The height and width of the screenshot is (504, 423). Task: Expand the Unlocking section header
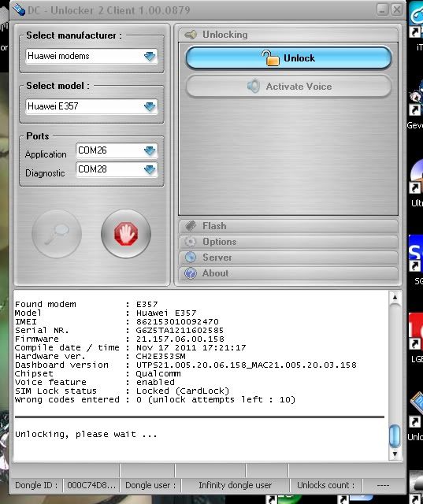click(288, 35)
